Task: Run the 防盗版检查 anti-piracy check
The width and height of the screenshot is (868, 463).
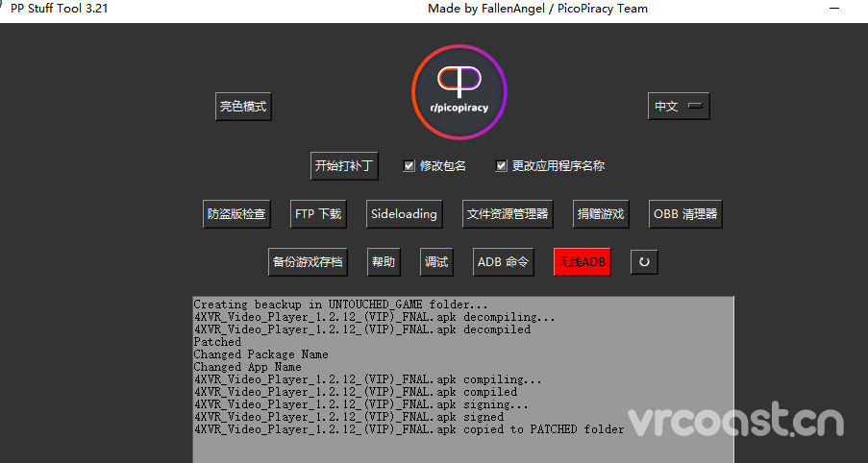Action: [236, 213]
